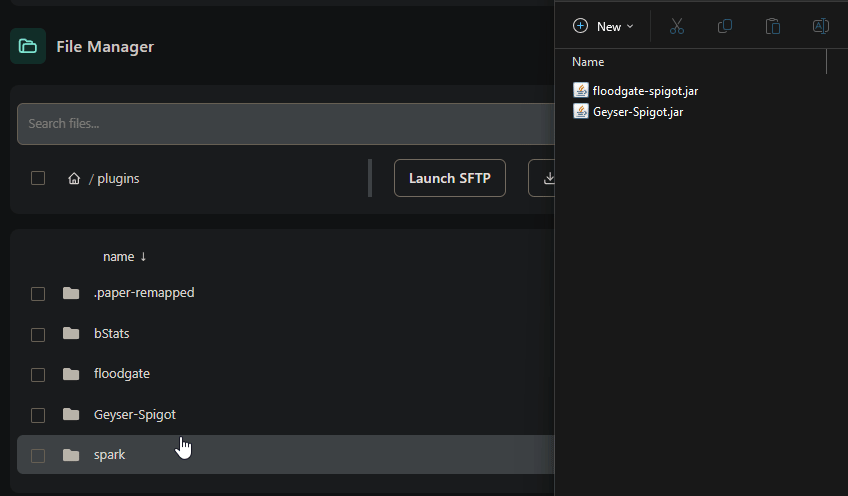The height and width of the screenshot is (496, 848).
Task: Select the Geyser-Spigot.jar file
Action: (637, 112)
